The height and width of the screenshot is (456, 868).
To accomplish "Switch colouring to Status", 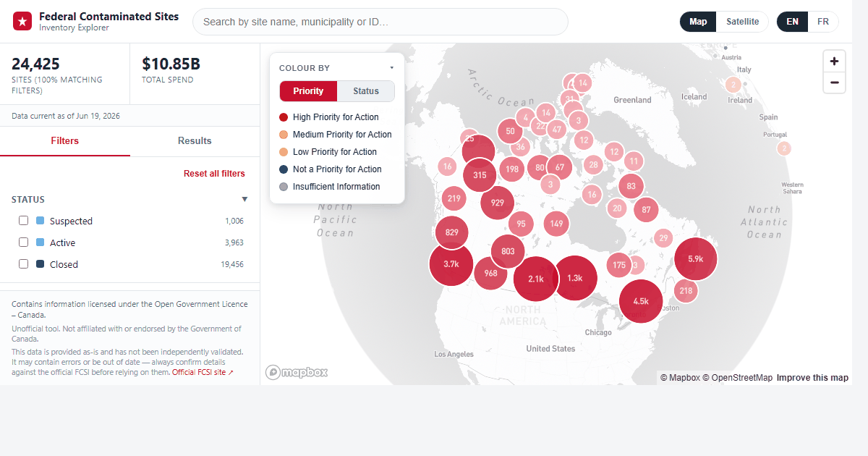I will tap(366, 91).
